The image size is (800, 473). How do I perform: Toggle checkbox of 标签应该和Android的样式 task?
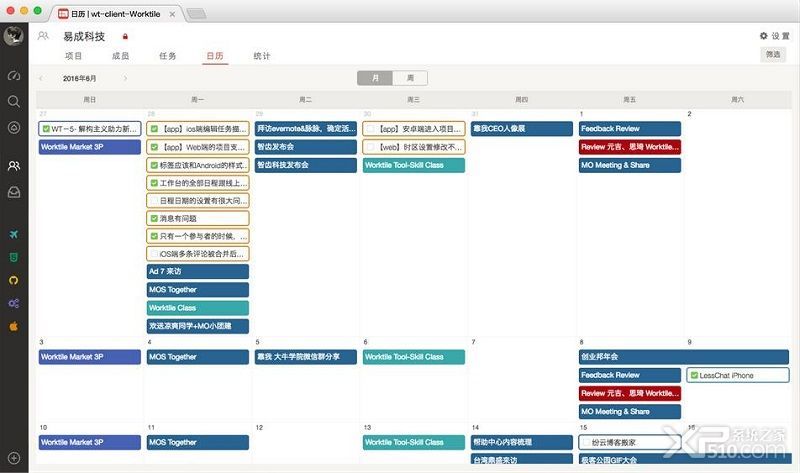coord(154,165)
